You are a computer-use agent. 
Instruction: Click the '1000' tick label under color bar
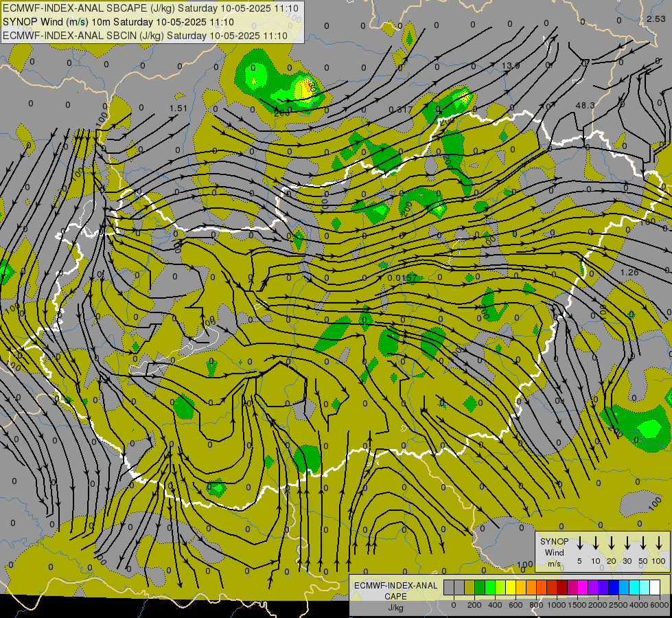557,605
